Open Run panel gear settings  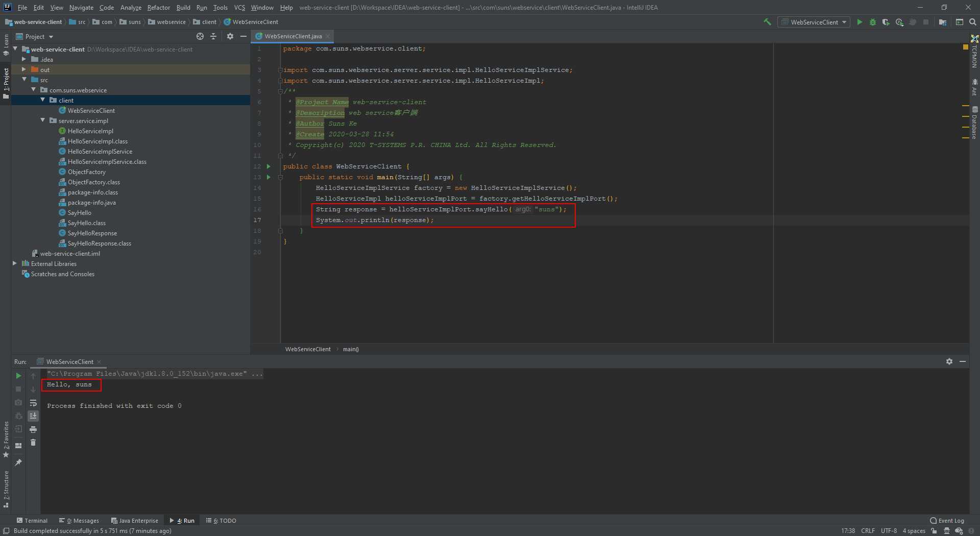point(949,361)
